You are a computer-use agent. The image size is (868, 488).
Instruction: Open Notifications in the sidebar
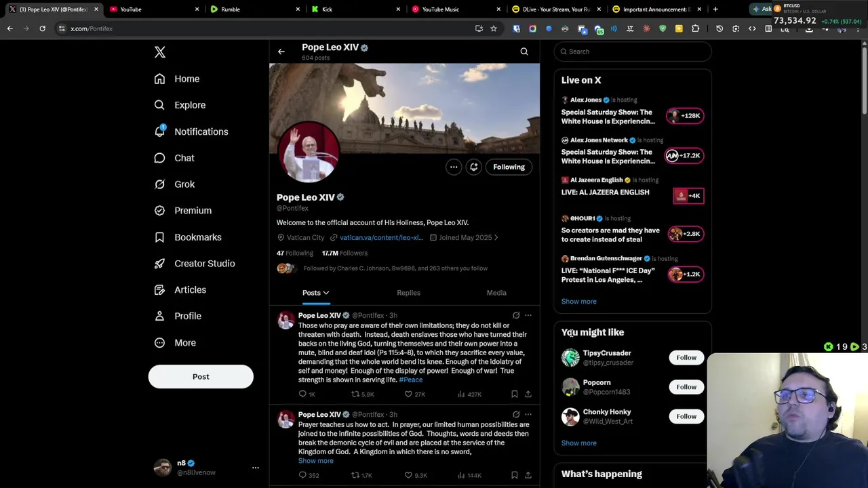click(x=191, y=131)
